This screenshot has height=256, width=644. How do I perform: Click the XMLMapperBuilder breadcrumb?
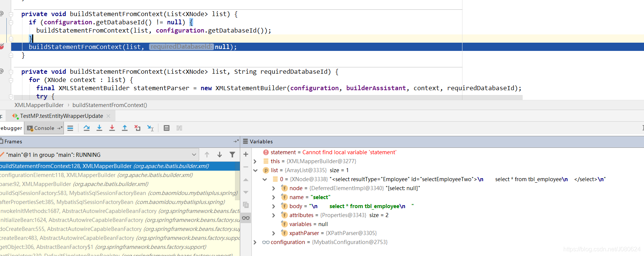tap(39, 105)
